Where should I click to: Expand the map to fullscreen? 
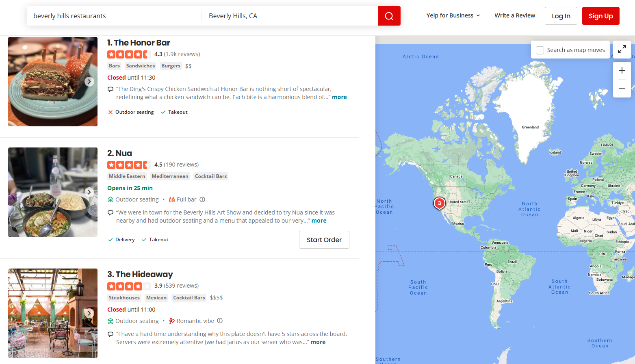pyautogui.click(x=622, y=49)
